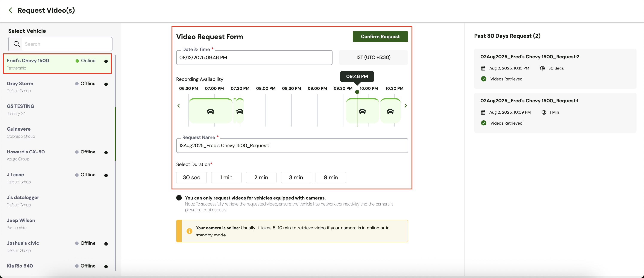Click the "Your camera is online:" banner text
Screen dimensions: 644x278
[x=218, y=228]
